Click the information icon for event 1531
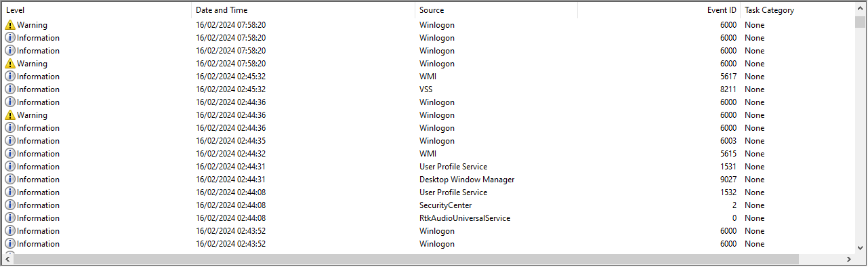 pyautogui.click(x=10, y=167)
